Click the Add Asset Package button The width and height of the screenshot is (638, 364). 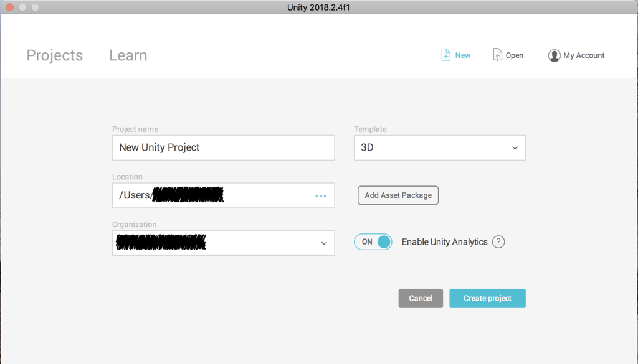click(398, 195)
